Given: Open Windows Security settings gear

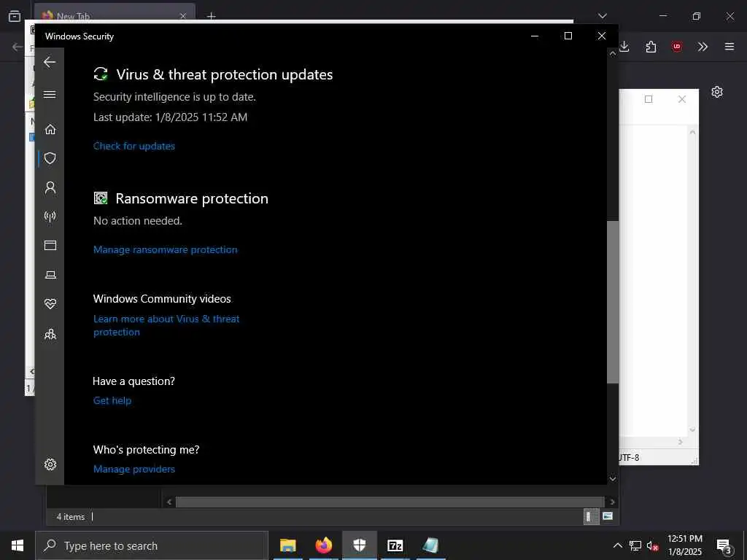Looking at the screenshot, I should point(50,464).
